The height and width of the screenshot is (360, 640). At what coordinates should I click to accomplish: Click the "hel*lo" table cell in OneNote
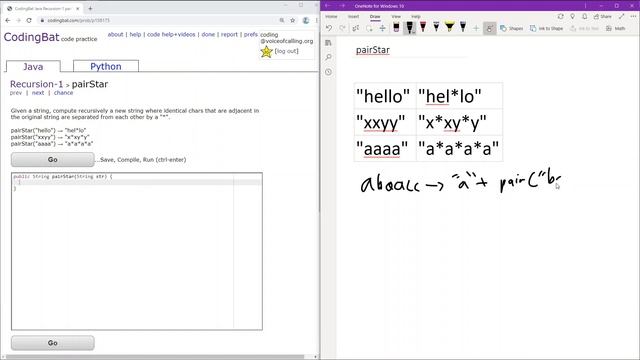click(459, 96)
